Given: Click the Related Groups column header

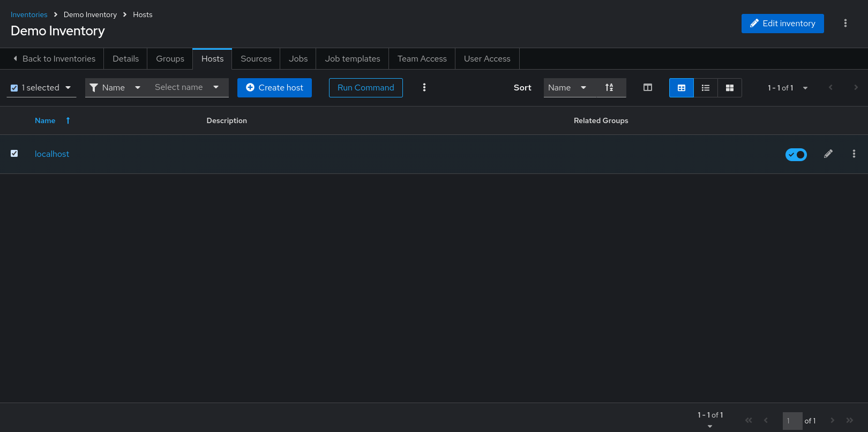Looking at the screenshot, I should point(601,120).
